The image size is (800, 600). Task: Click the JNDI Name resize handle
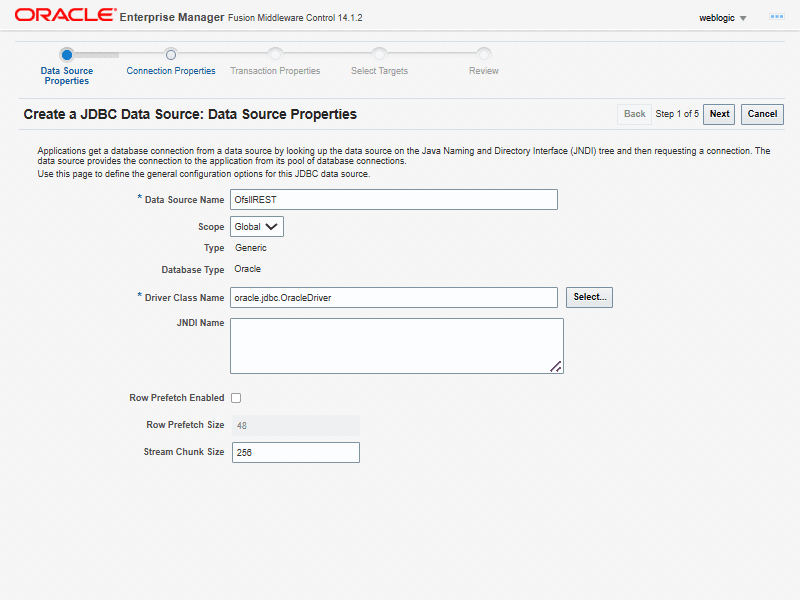556,366
